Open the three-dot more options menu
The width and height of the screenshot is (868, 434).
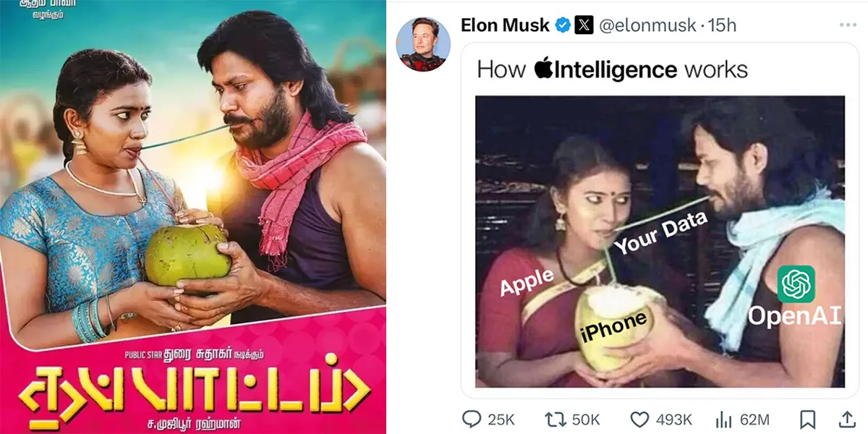click(x=848, y=25)
